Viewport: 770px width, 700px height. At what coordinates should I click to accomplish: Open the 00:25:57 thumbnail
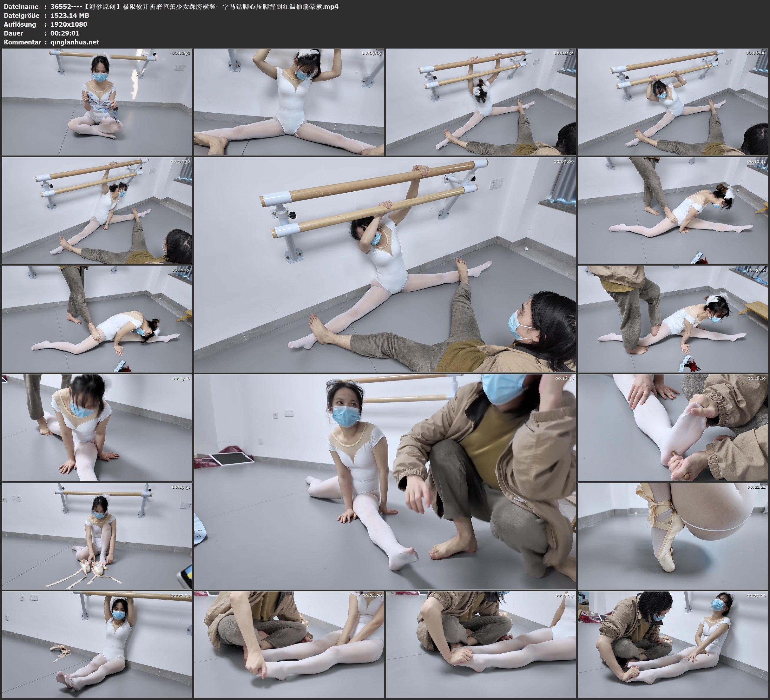click(480, 644)
